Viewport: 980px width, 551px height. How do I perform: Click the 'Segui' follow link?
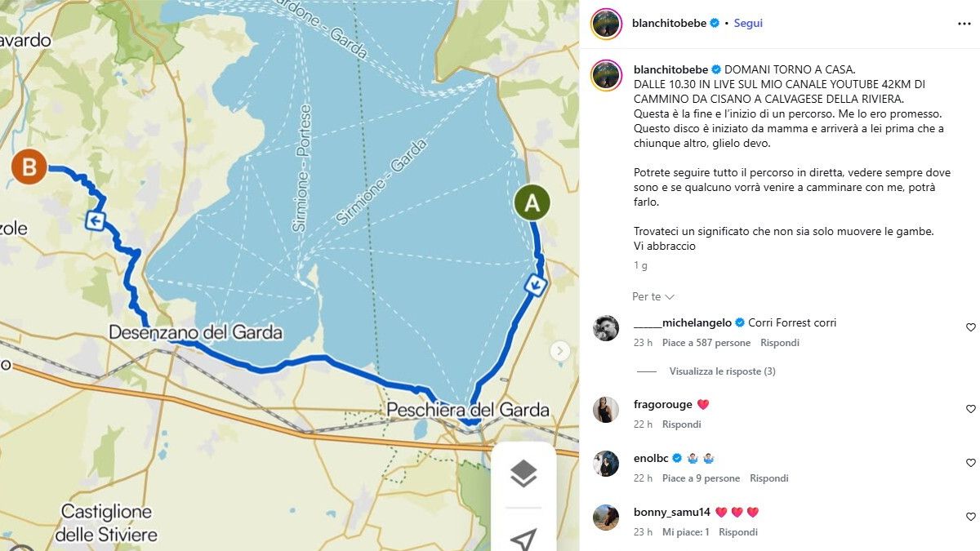[748, 24]
